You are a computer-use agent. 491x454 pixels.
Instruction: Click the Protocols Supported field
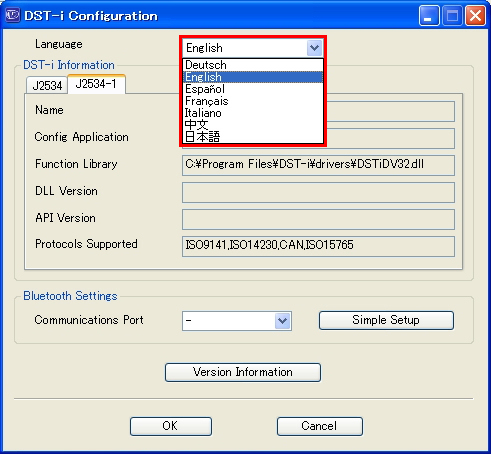pos(318,246)
